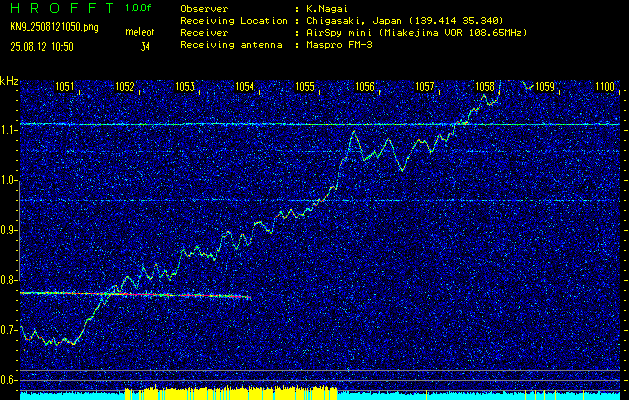
Task: Click the 0.8 kHz axis label
Action: pos(9,280)
